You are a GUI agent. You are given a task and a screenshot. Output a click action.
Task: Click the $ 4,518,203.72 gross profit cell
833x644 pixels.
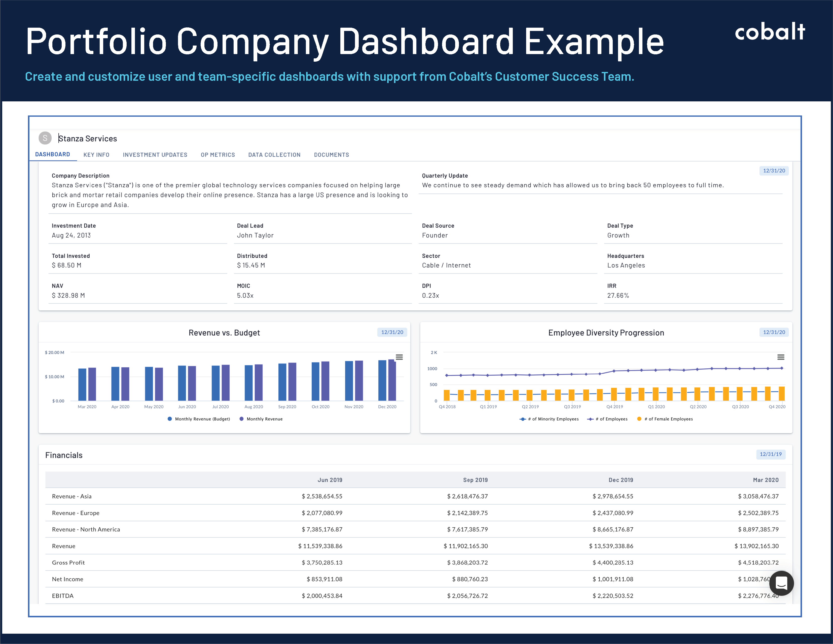tap(758, 562)
